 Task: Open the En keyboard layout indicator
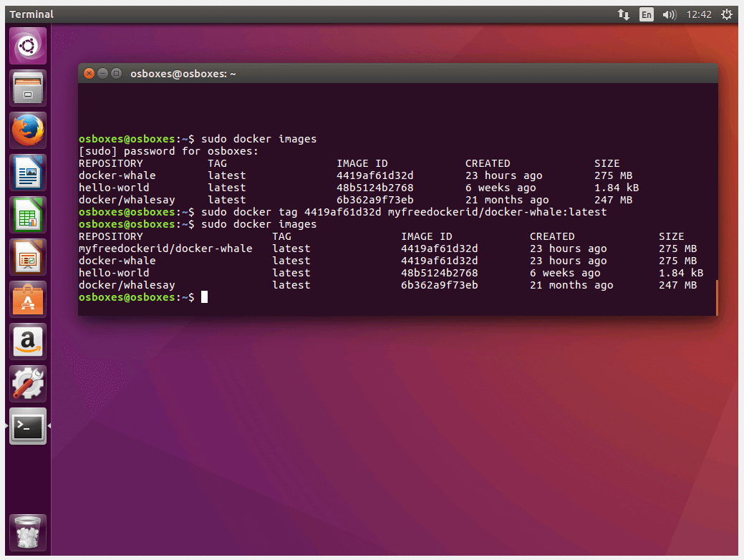(646, 15)
